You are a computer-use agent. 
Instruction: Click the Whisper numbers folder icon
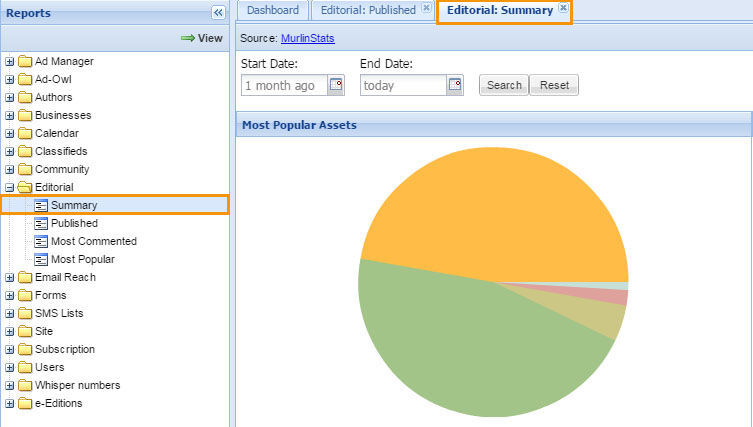click(x=25, y=386)
